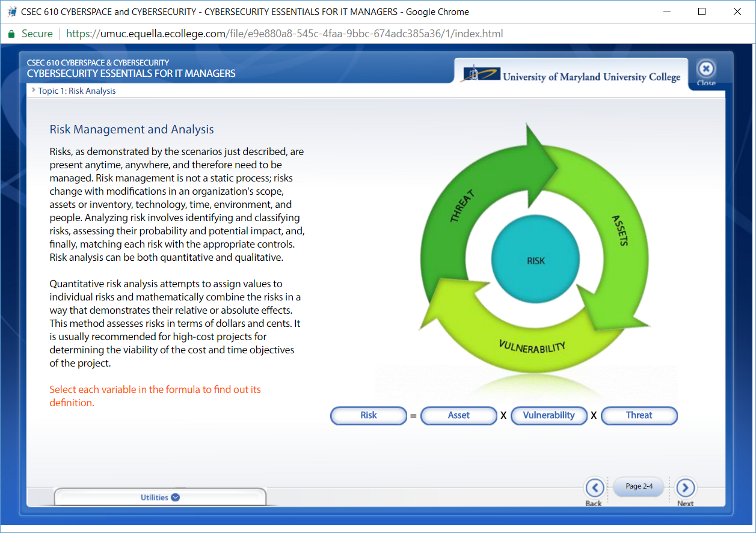
Task: Click the Chrome window app icon
Action: pos(11,11)
